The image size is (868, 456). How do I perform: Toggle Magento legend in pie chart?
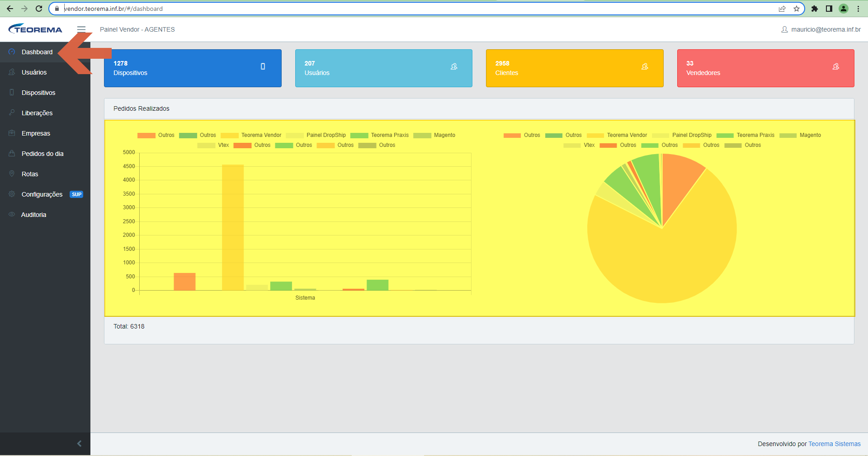point(800,135)
